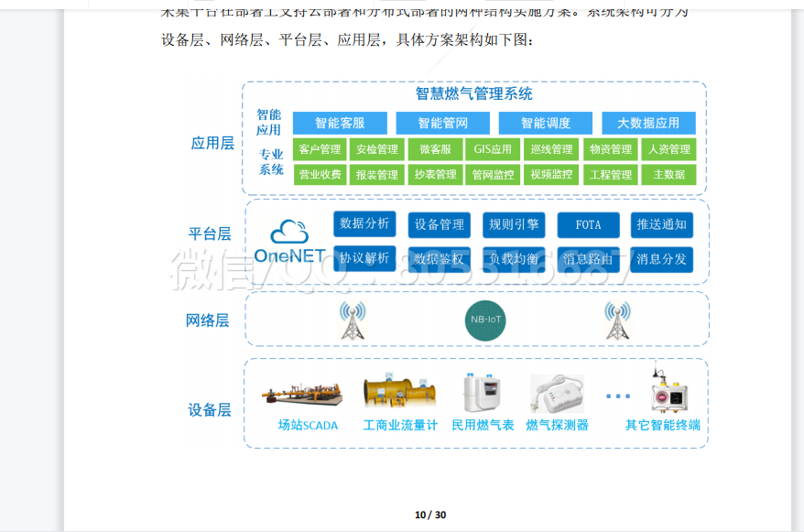Select the 规则引擎 platform box
804x532 pixels.
tap(514, 225)
